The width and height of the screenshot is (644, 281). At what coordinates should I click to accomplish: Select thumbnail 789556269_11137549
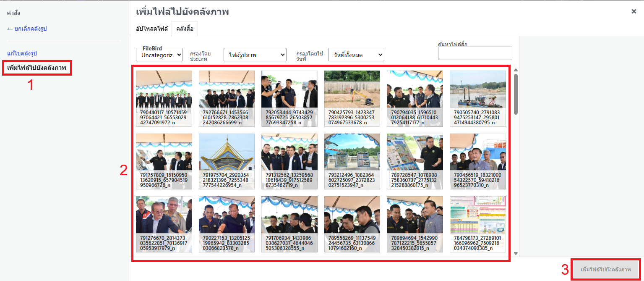click(352, 224)
